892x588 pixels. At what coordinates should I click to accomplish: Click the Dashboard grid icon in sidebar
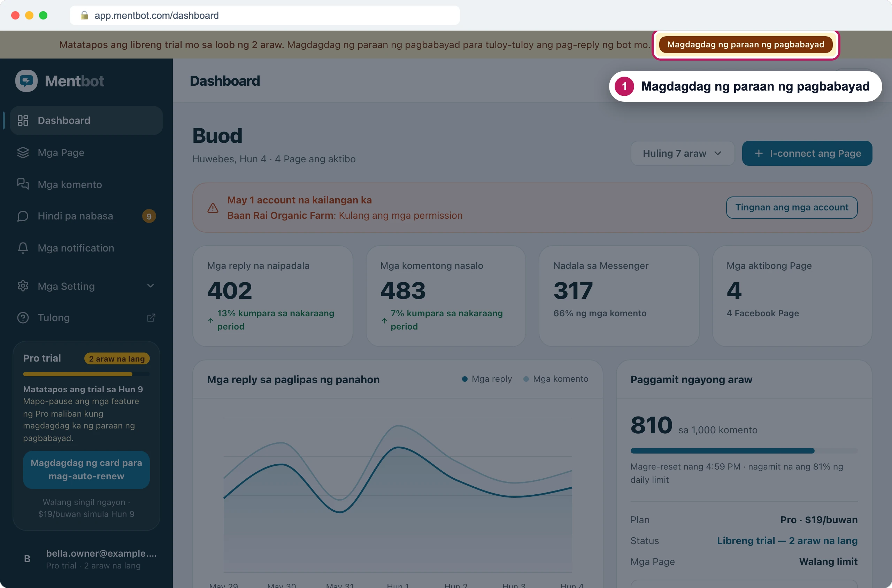pyautogui.click(x=23, y=121)
